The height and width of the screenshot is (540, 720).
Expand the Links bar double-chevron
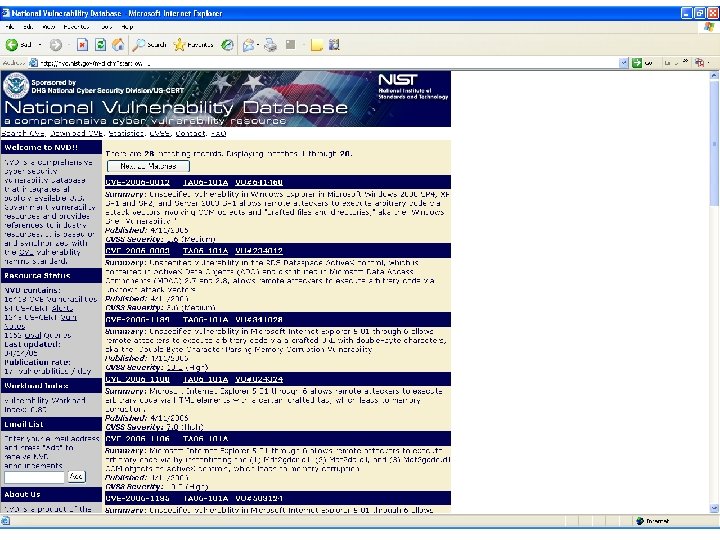tap(685, 62)
